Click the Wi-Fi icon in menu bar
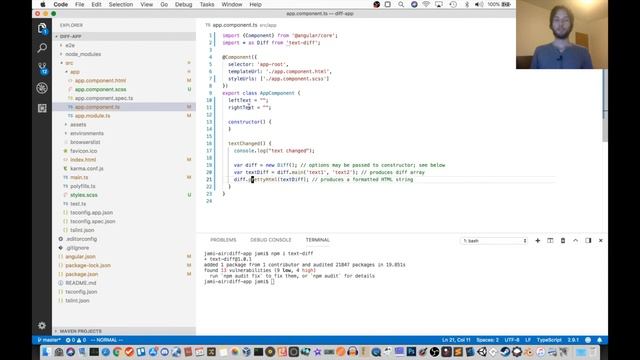Image resolution: width=640 pixels, height=360 pixels. point(426,4)
